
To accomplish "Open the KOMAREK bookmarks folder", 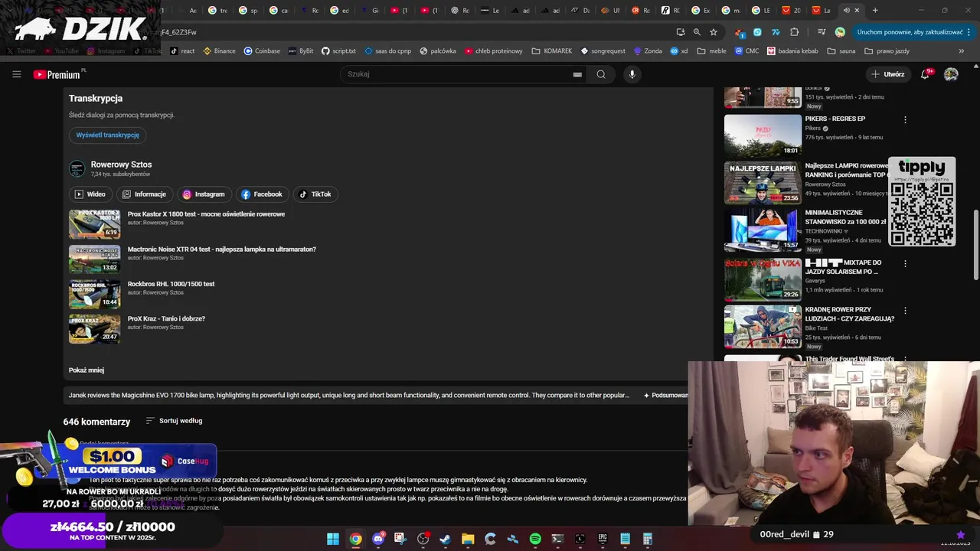I will [x=551, y=51].
